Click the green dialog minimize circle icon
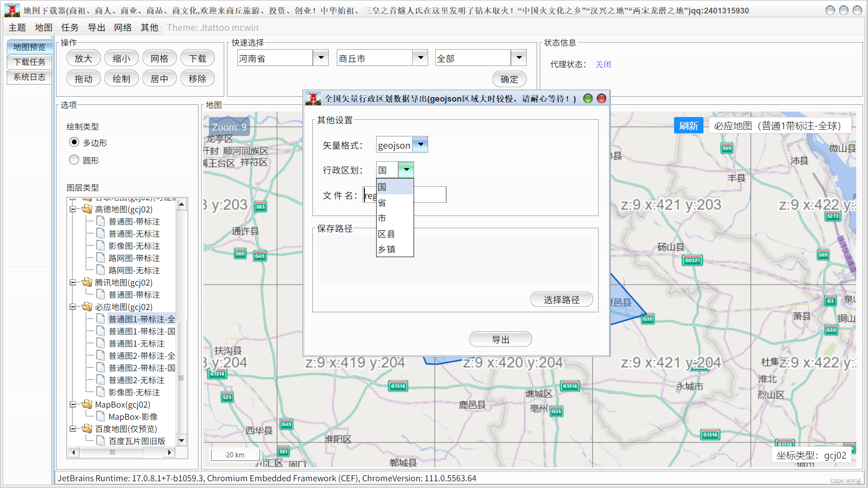This screenshot has width=868, height=488. coord(588,99)
